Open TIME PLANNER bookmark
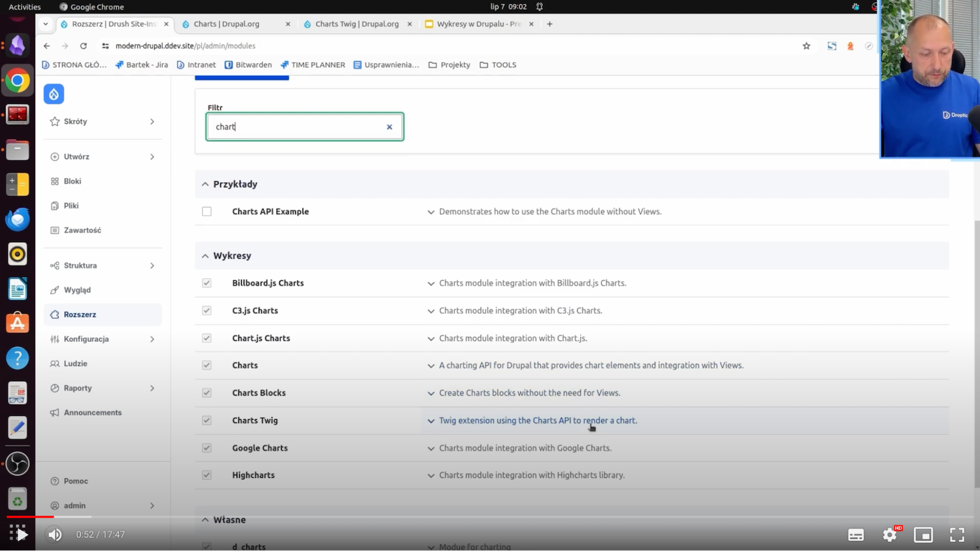 (312, 65)
